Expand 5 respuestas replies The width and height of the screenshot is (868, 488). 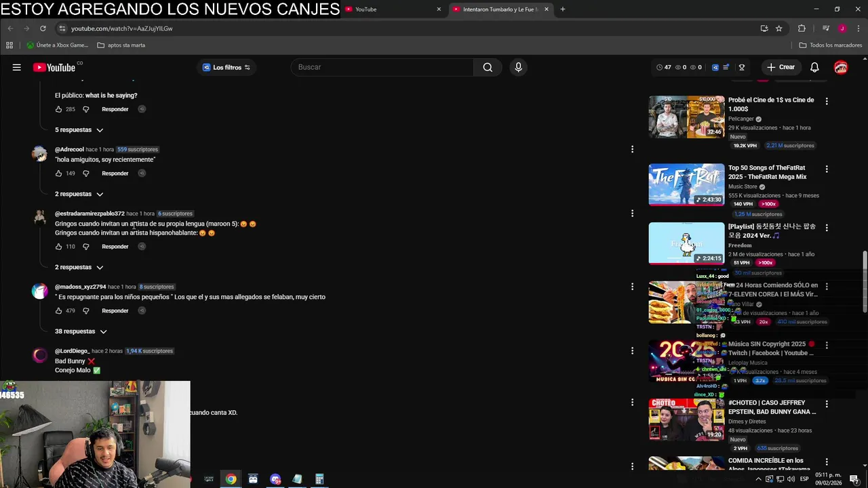click(x=79, y=130)
